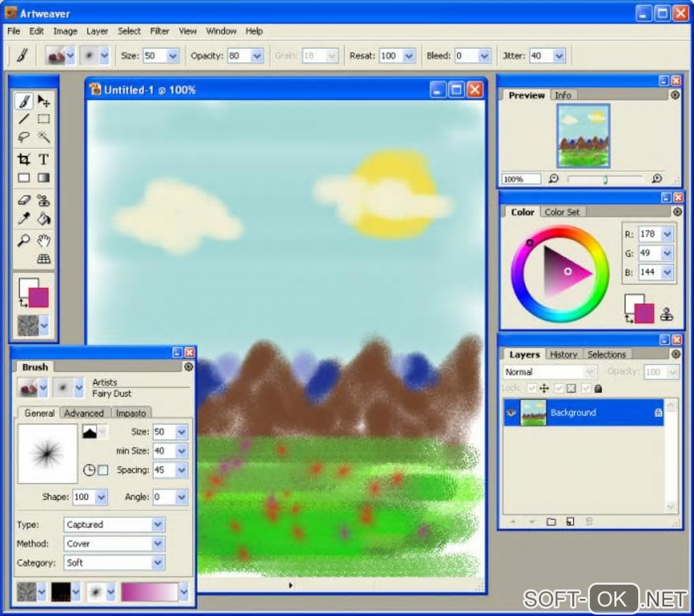Expand the brush Type dropdown (Captured)
Image resolution: width=694 pixels, height=616 pixels.
point(158,524)
